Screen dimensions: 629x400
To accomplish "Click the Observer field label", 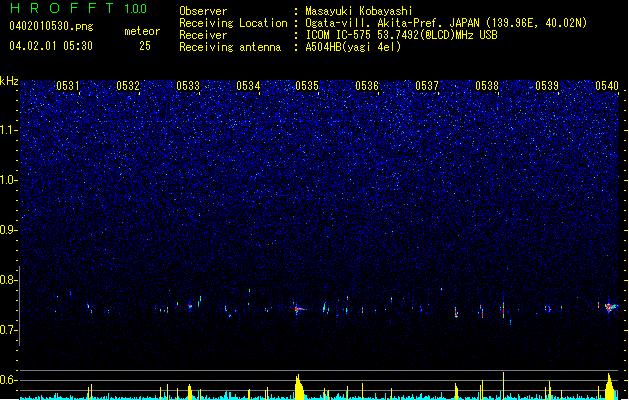I will [203, 11].
